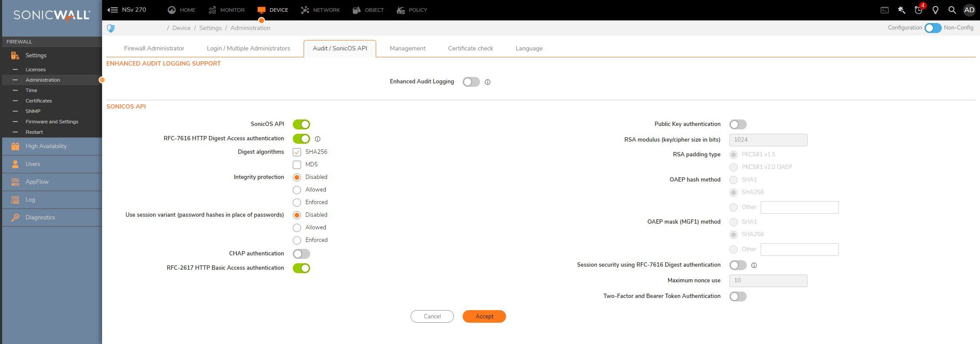Open the AD user avatar menu
Viewport: 980px width, 344px height.
[969, 10]
